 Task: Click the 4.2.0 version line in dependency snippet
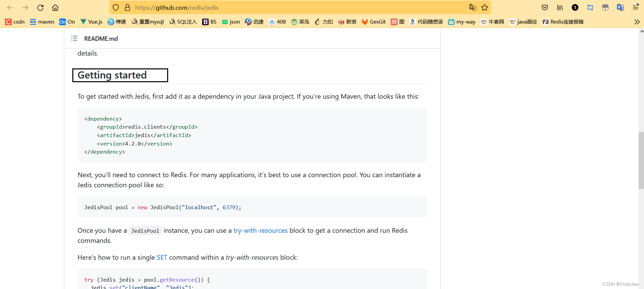tap(135, 143)
